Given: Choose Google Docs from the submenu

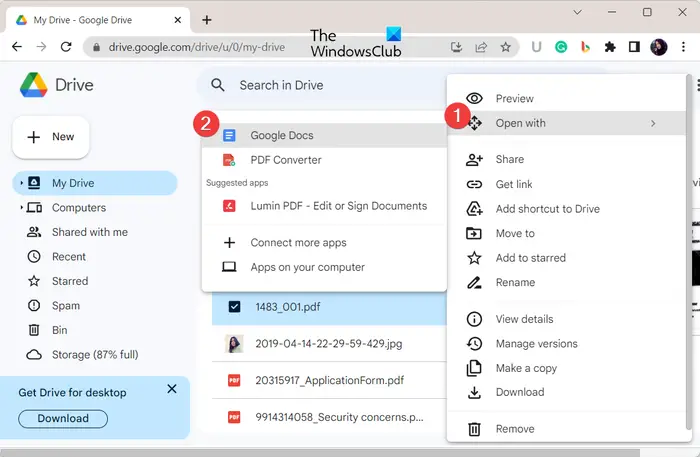Looking at the screenshot, I should coord(281,135).
